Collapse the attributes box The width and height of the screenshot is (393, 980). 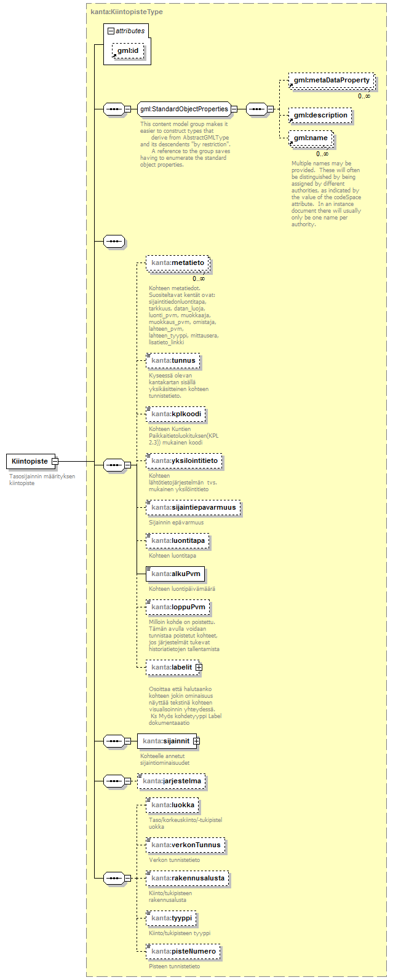111,31
